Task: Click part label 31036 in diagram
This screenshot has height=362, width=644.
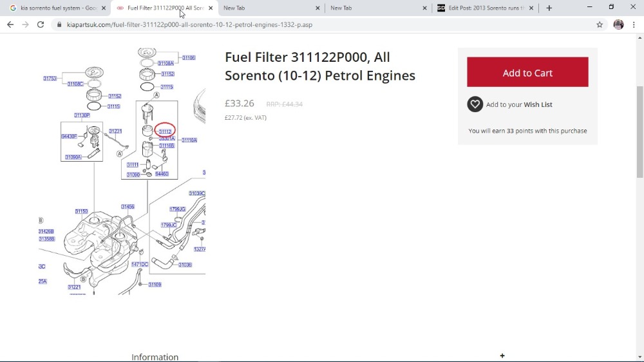Action: (185, 265)
